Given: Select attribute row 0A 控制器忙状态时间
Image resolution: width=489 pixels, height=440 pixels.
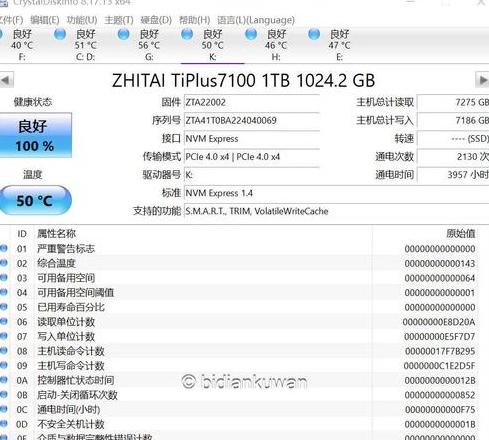Looking at the screenshot, I should coord(239,380).
